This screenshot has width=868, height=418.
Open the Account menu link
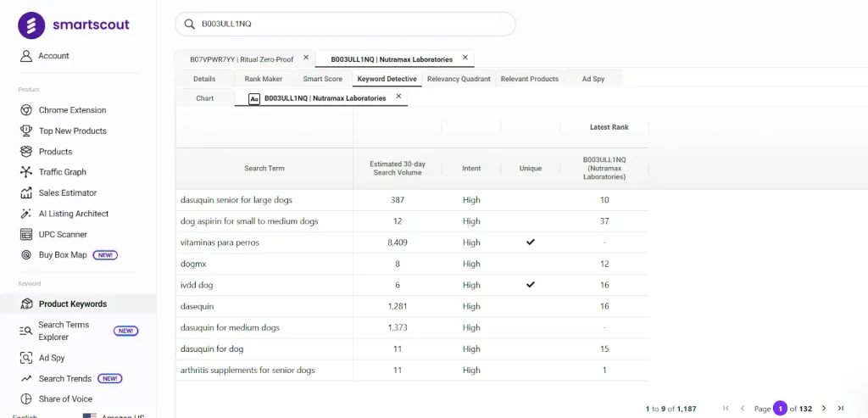(53, 56)
